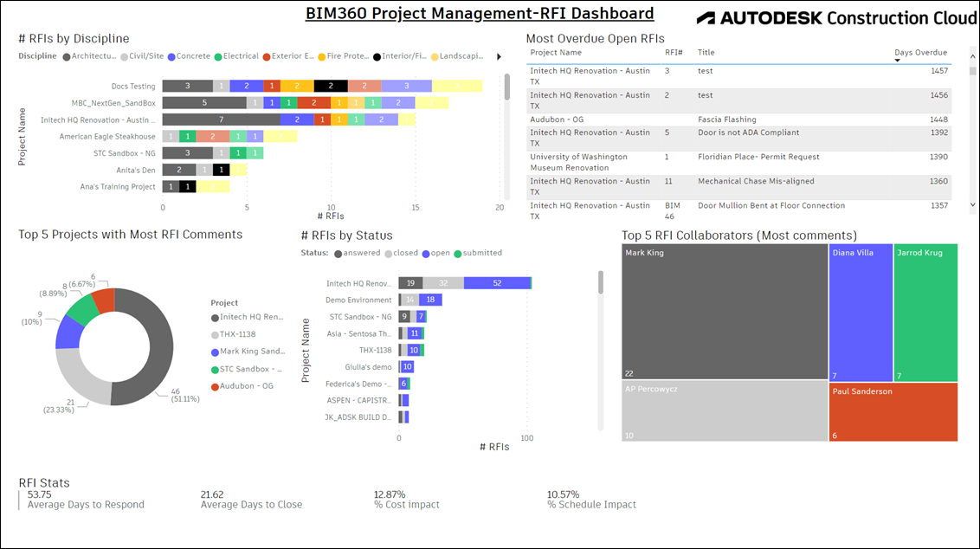Screen dimensions: 980x549
Task: Click Initech HQ open status segment 52
Action: tap(497, 283)
